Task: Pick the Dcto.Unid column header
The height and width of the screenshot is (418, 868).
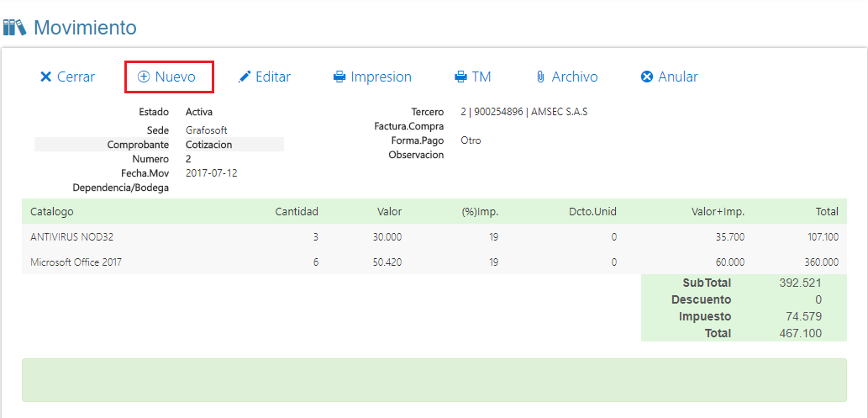Action: (592, 211)
